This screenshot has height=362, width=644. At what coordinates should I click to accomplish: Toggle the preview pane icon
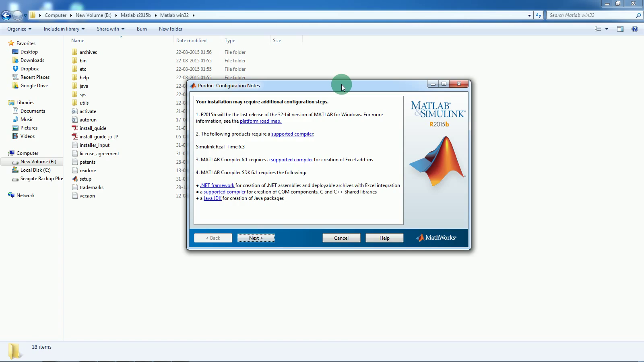pos(620,29)
